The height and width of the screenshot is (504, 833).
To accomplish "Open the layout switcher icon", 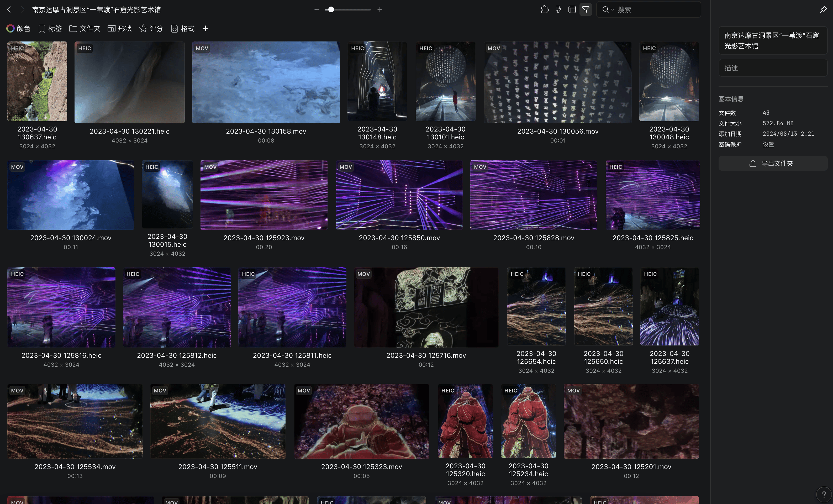I will tap(572, 9).
